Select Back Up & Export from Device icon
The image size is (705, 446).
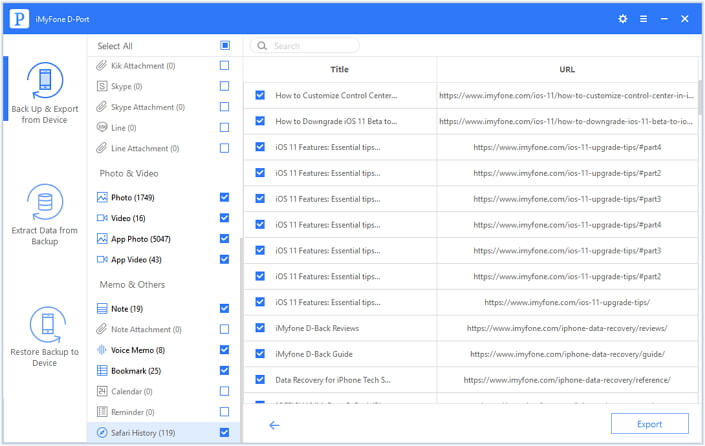coord(45,80)
